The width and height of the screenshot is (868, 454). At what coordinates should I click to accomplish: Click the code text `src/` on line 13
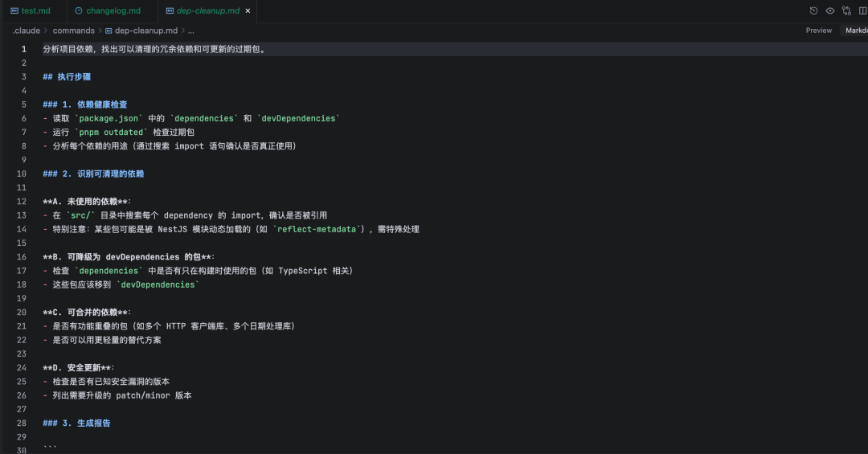coord(81,215)
